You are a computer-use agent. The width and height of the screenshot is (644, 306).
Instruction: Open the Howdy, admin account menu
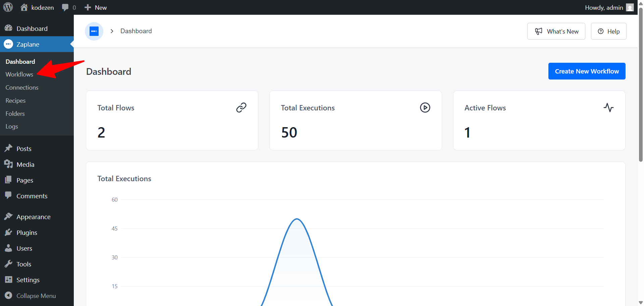pos(609,7)
